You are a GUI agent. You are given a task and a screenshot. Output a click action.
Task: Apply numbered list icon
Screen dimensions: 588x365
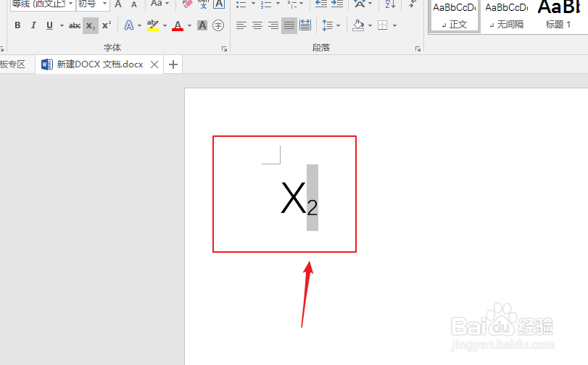click(266, 4)
